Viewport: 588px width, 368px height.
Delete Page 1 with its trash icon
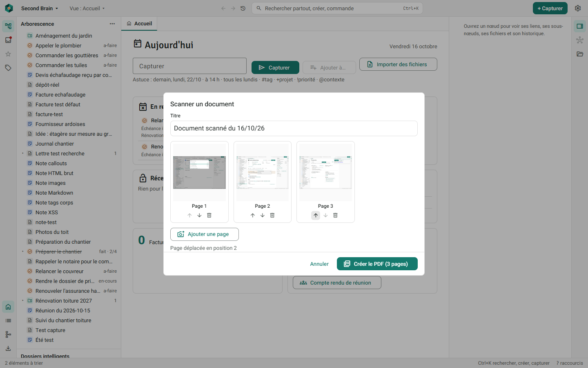click(209, 215)
